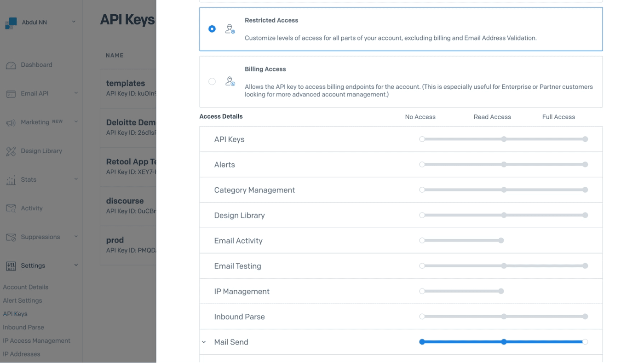The width and height of the screenshot is (644, 363).
Task: Click the Activity envelope icon
Action: (11, 208)
